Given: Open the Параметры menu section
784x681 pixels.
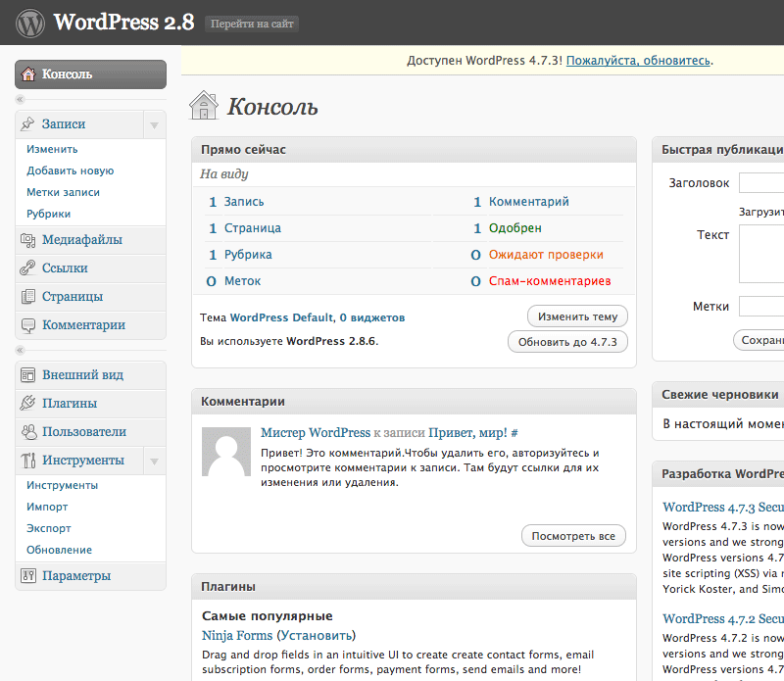Looking at the screenshot, I should (90, 576).
